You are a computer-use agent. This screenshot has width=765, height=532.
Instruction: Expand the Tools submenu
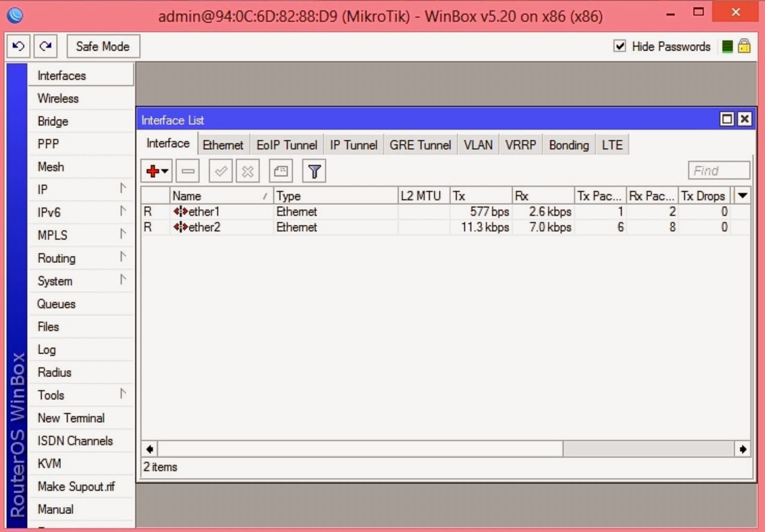tap(81, 395)
